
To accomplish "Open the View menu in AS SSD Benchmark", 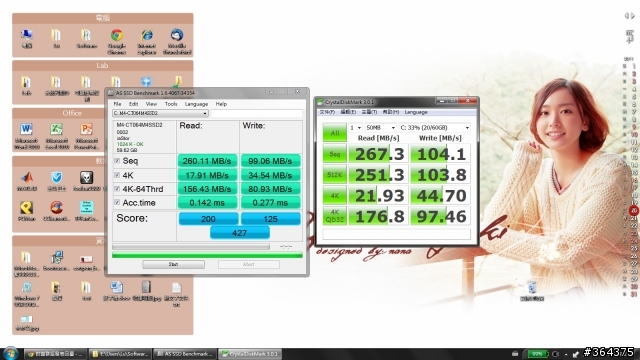I will coord(151,104).
